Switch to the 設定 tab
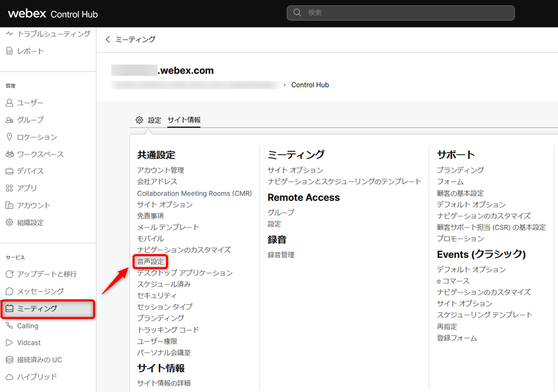Image resolution: width=558 pixels, height=392 pixels. (155, 120)
